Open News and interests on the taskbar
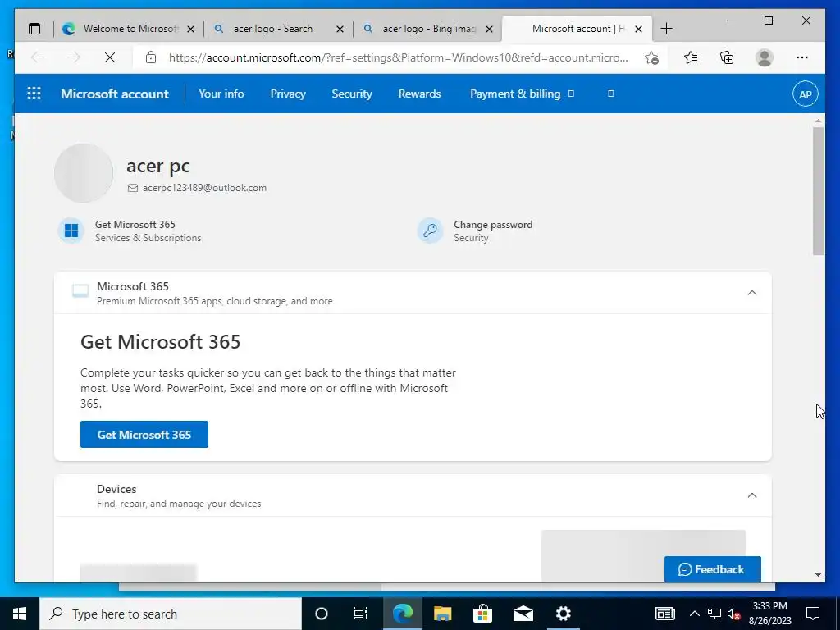Viewport: 840px width, 630px height. coord(664,614)
